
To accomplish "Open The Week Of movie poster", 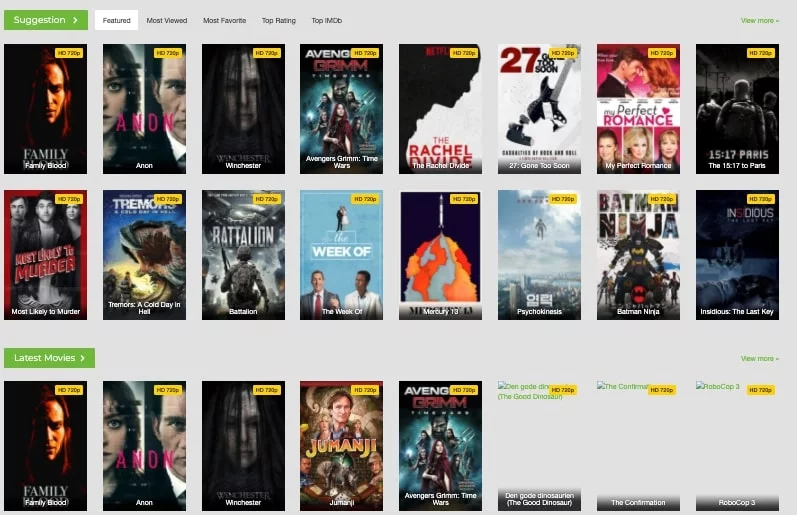I will 341,254.
